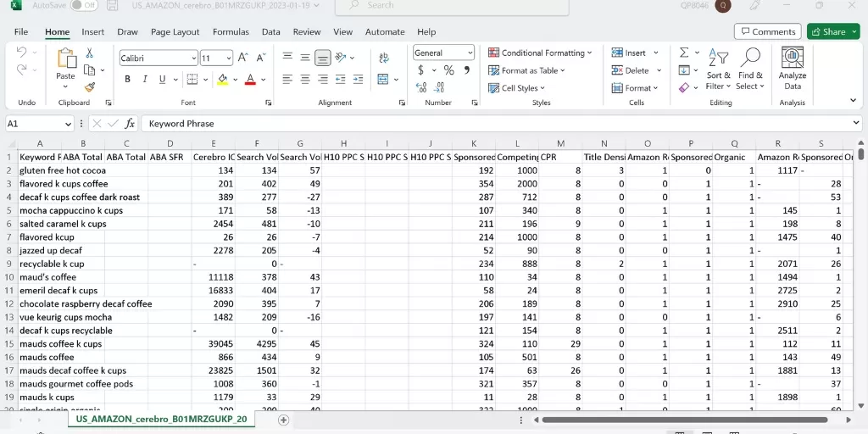This screenshot has width=868, height=434.
Task: Click Decrease Decimal icon
Action: (x=440, y=87)
